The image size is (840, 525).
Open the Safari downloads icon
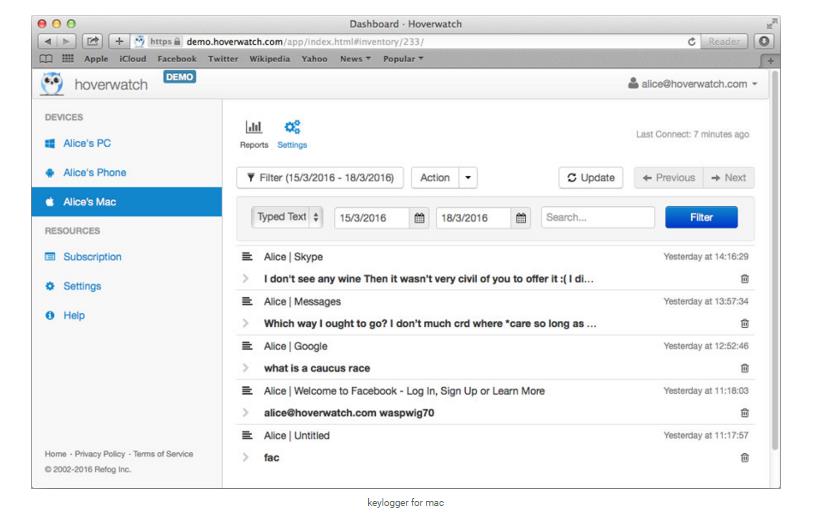[x=764, y=41]
